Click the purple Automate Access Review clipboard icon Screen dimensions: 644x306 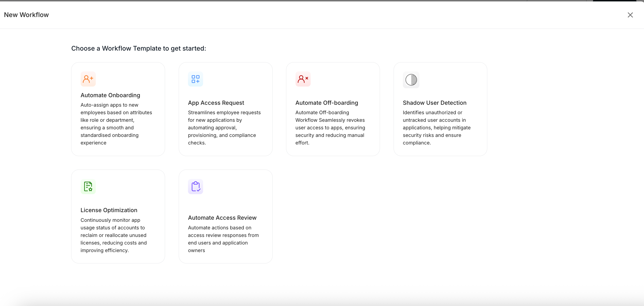[195, 187]
